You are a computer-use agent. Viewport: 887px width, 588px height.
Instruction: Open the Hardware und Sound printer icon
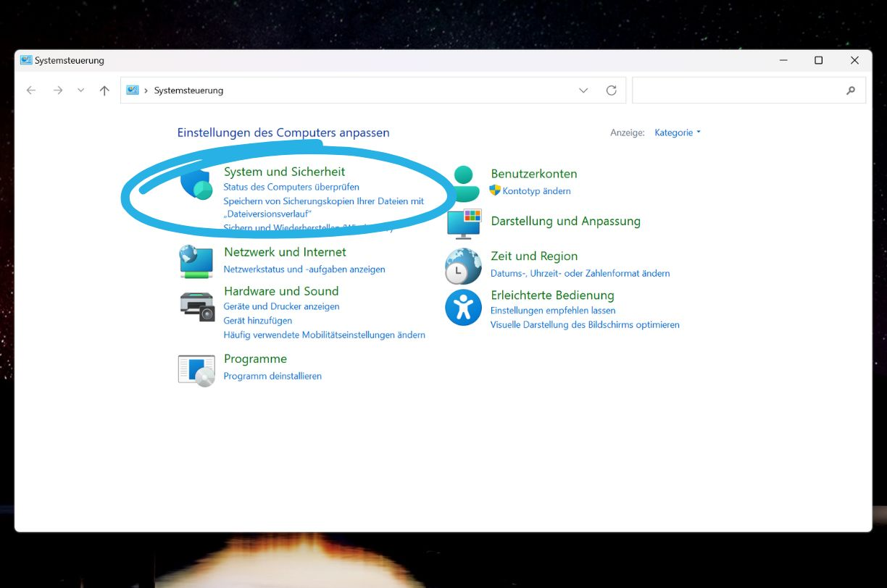(x=197, y=306)
